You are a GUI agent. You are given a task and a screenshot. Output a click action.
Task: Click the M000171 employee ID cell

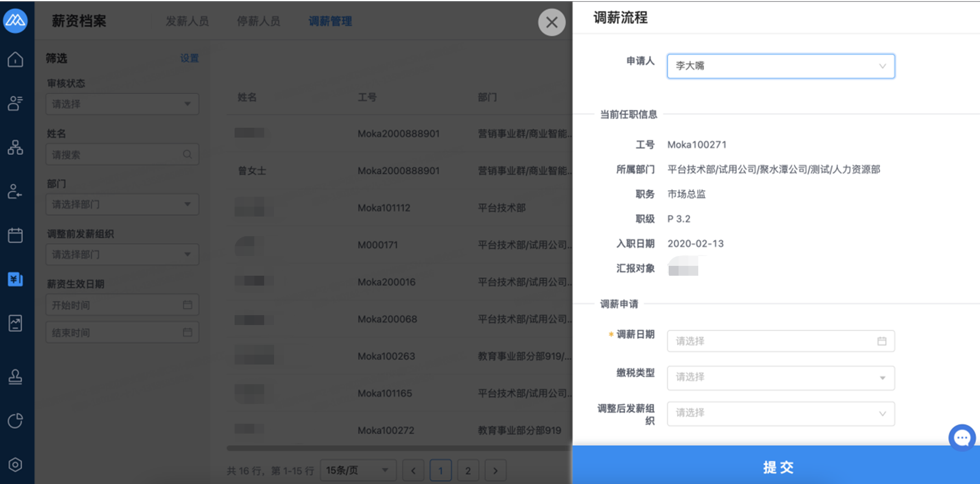[378, 245]
